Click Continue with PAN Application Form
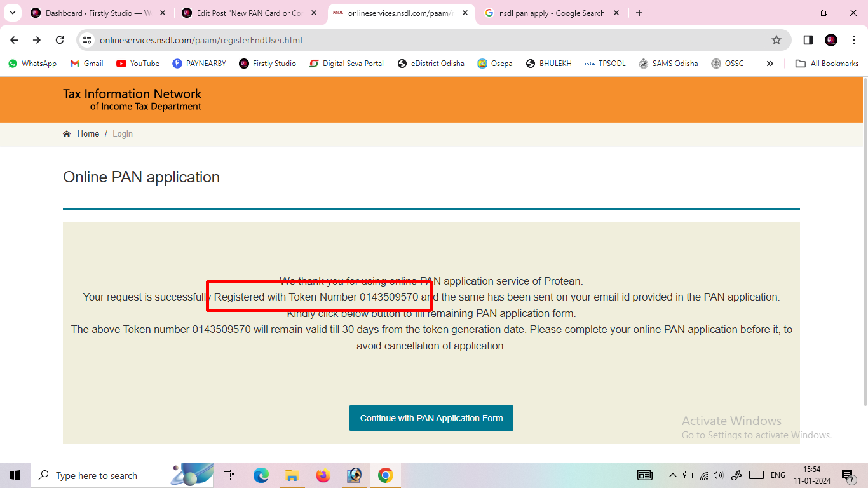The height and width of the screenshot is (488, 868). (431, 418)
